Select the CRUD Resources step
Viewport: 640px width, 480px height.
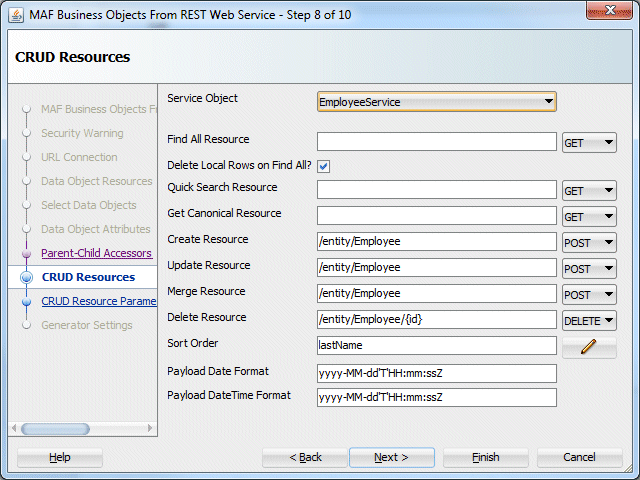point(88,277)
